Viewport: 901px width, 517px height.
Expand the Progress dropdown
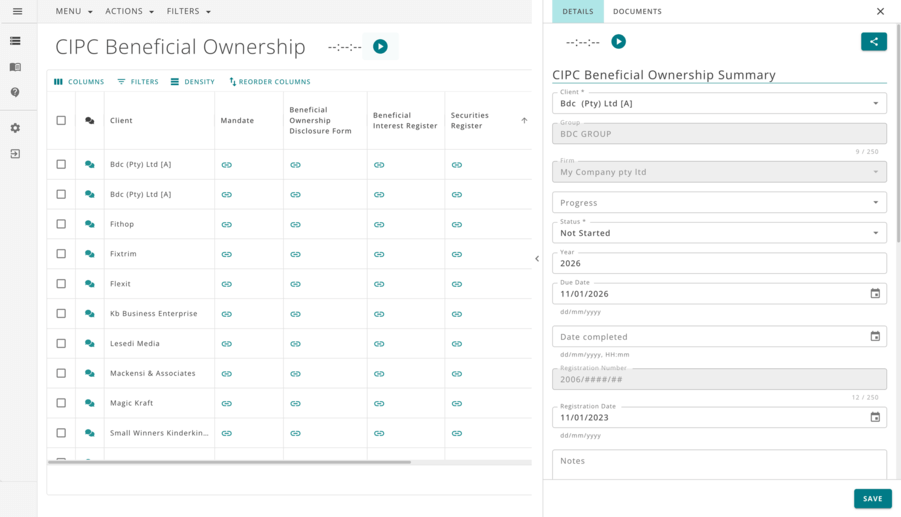coord(718,203)
